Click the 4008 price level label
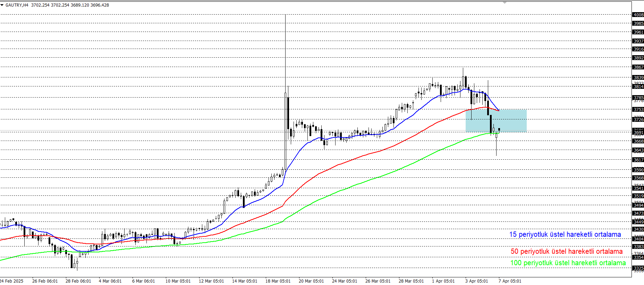644x285 pixels. (x=638, y=15)
